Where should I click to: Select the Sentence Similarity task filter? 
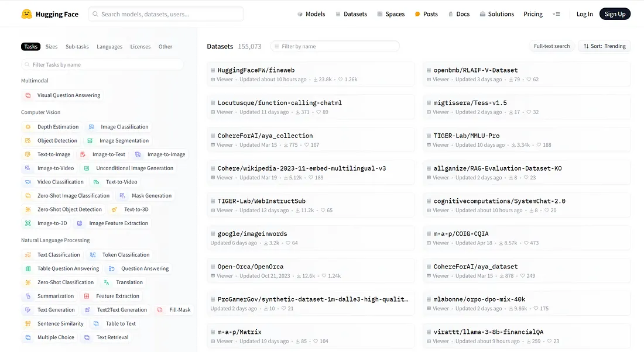click(x=54, y=324)
